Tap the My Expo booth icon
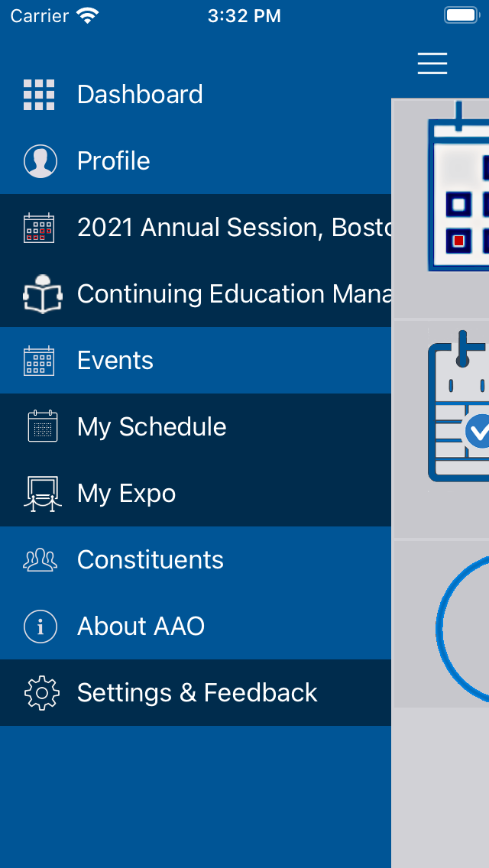 click(42, 494)
